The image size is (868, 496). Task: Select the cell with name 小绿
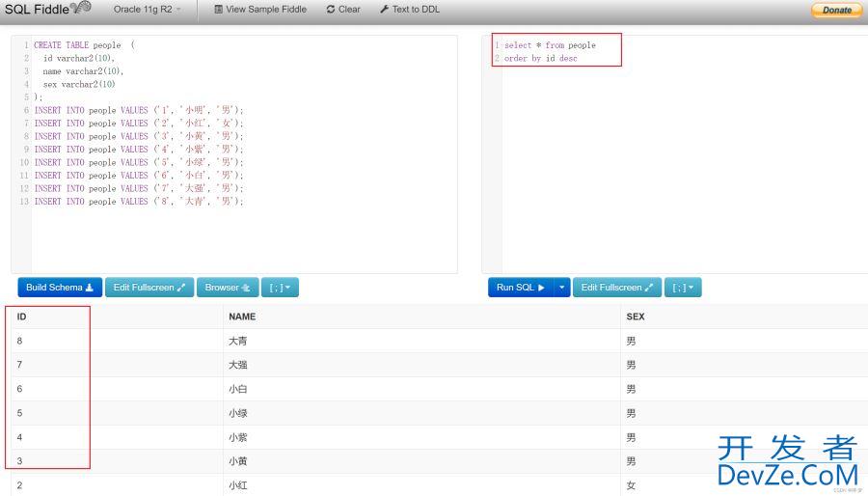[421, 413]
